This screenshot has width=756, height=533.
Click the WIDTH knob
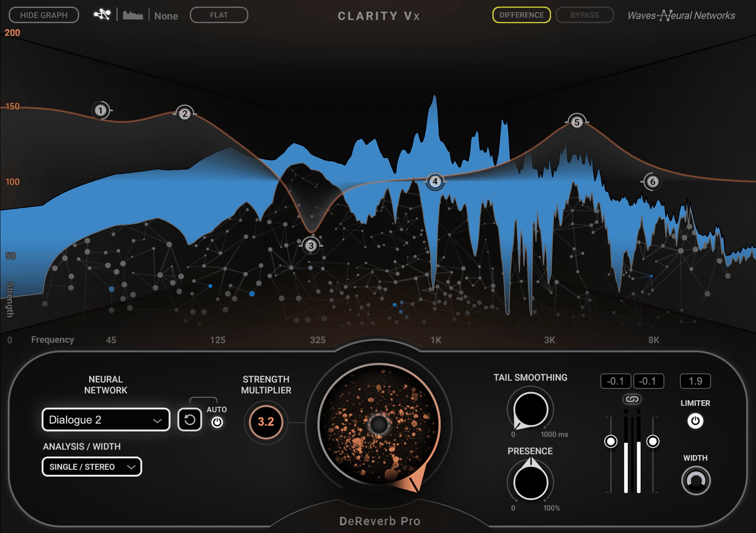point(696,480)
